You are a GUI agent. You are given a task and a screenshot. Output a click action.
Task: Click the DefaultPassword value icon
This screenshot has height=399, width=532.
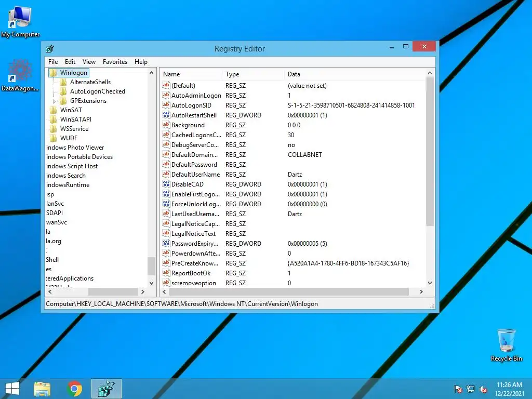(166, 164)
